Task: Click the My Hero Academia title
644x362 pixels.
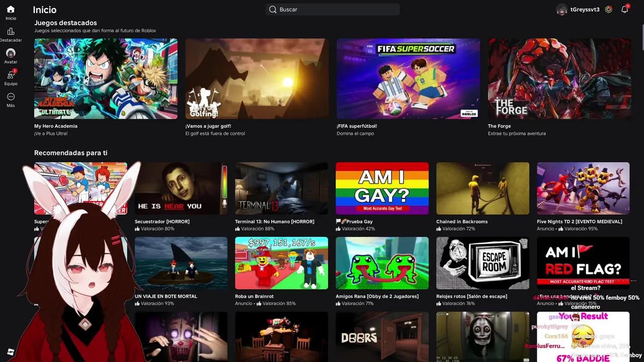Action: pos(56,126)
